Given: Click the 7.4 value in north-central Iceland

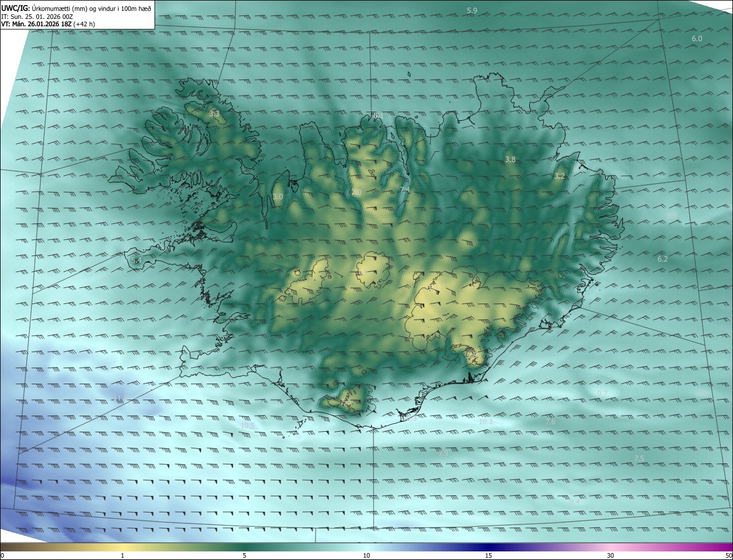Looking at the screenshot, I should tap(405, 190).
